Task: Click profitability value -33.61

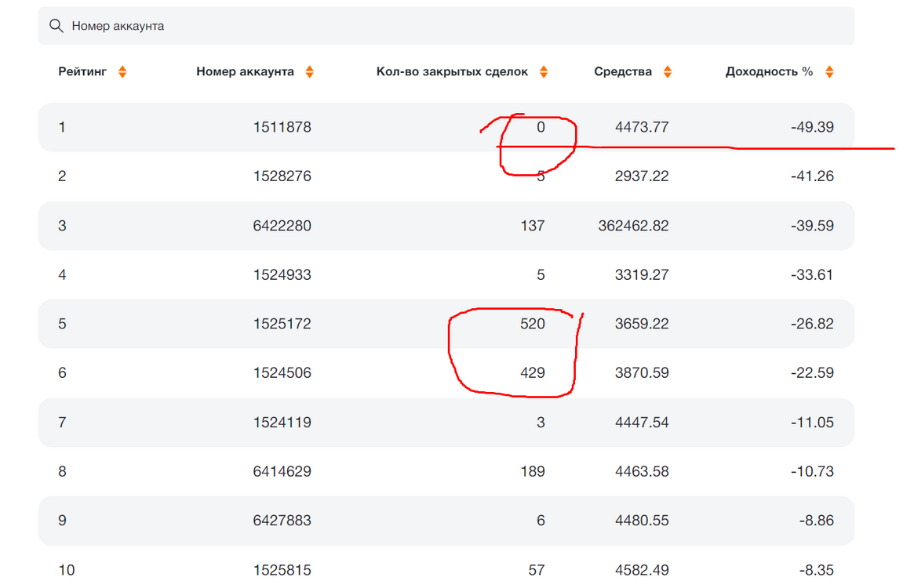Action: [812, 274]
